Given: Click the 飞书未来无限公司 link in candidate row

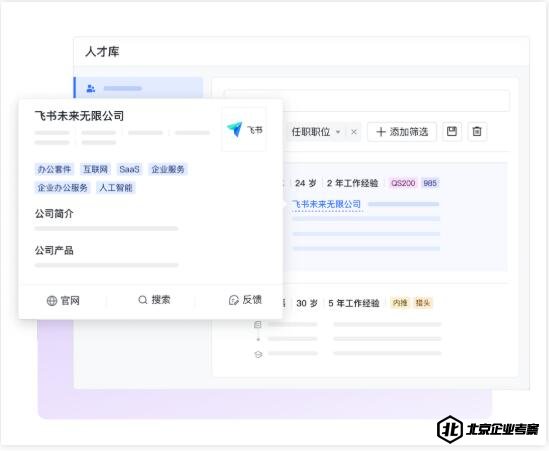Looking at the screenshot, I should (x=326, y=204).
